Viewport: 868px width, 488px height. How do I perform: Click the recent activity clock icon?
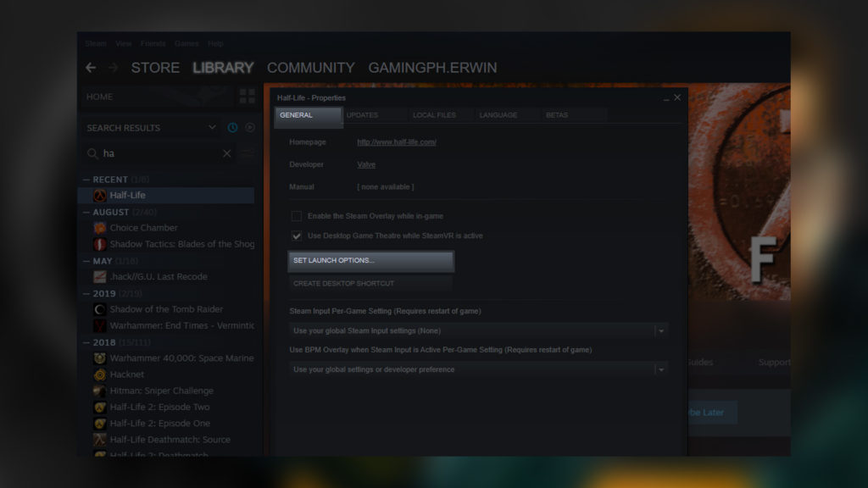tap(232, 128)
